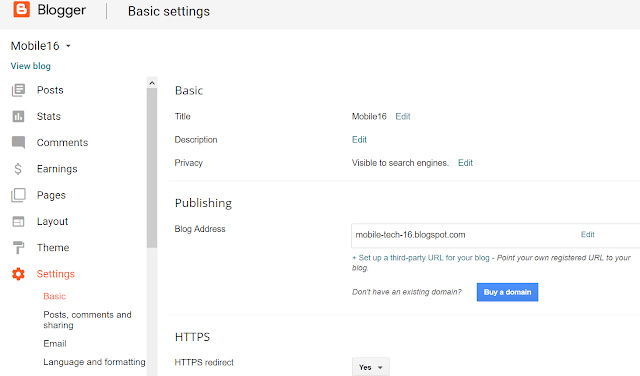Viewport: 640px width, 376px height.
Task: Click the Earnings dollar sign icon
Action: (x=18, y=169)
